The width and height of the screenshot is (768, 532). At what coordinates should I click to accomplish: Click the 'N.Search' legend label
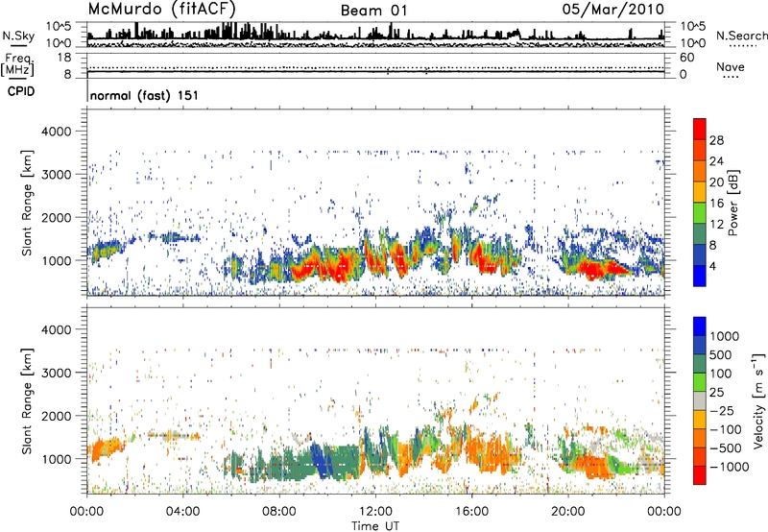[741, 36]
